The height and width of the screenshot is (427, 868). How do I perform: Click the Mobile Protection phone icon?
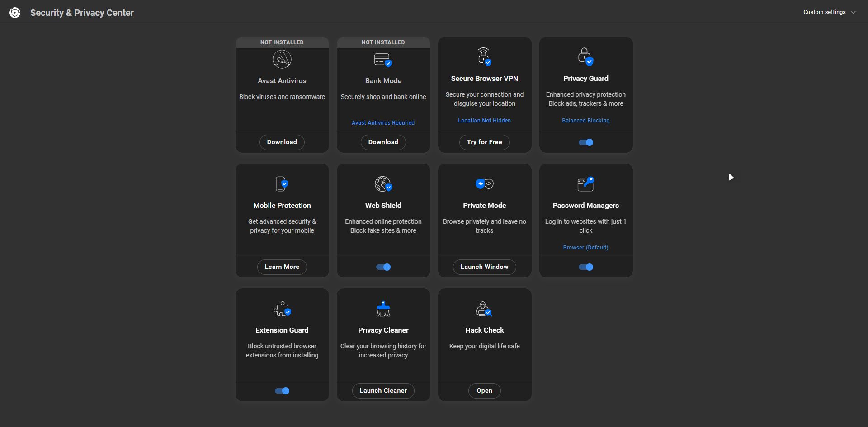click(x=282, y=183)
